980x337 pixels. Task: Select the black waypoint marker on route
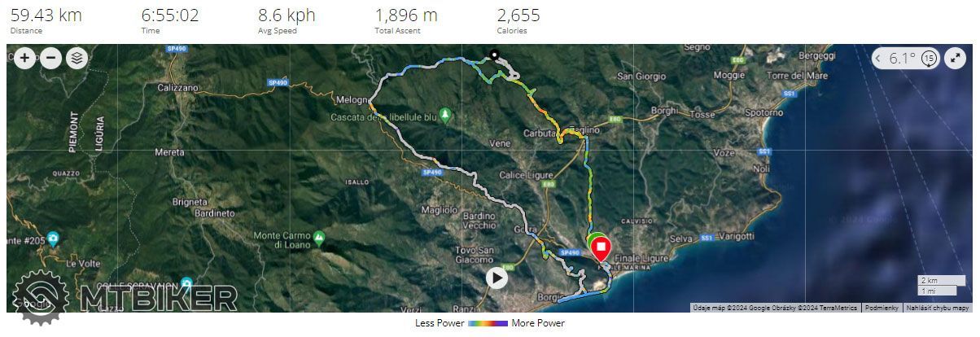493,55
